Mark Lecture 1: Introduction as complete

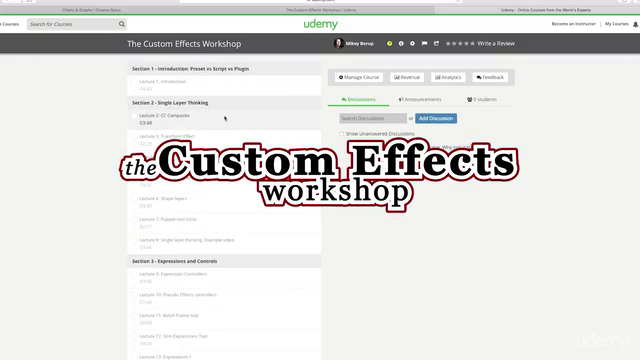[134, 82]
